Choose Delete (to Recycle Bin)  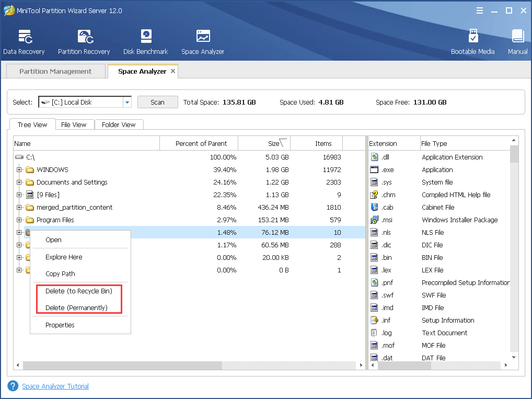80,291
